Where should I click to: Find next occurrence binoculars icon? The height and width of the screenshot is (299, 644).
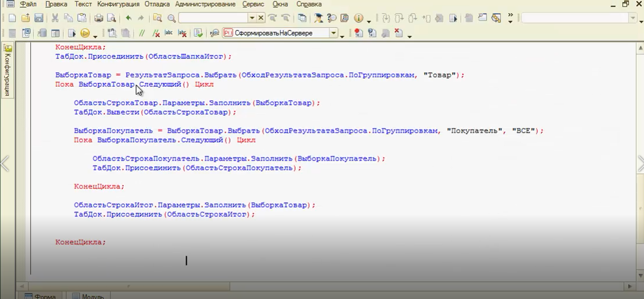[x=273, y=18]
